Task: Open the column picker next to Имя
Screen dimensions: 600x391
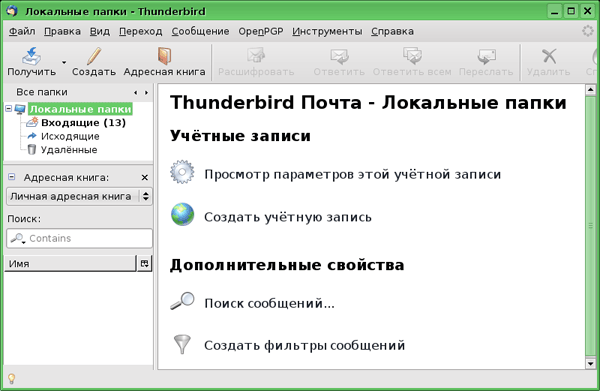Action: (144, 264)
